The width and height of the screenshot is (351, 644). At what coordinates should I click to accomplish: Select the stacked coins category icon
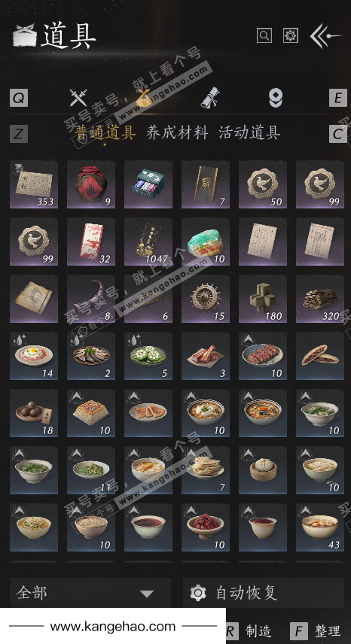point(276,98)
